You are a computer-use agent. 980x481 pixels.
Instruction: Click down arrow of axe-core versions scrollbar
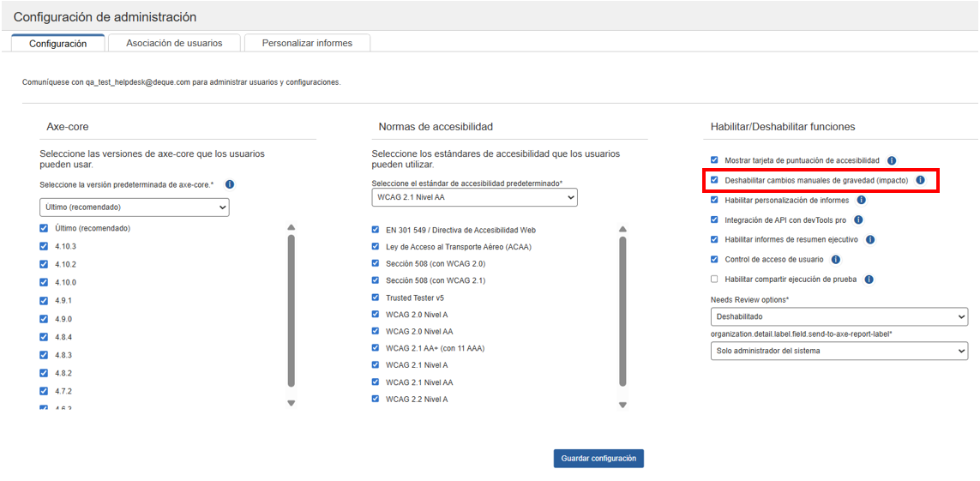point(291,402)
